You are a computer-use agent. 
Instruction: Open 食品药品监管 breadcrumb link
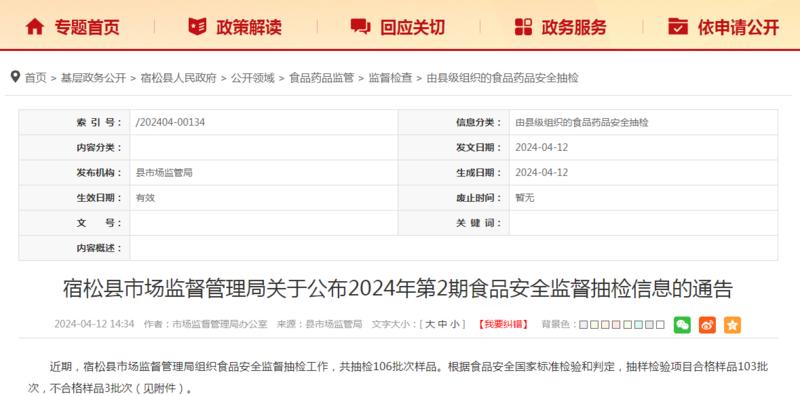321,78
